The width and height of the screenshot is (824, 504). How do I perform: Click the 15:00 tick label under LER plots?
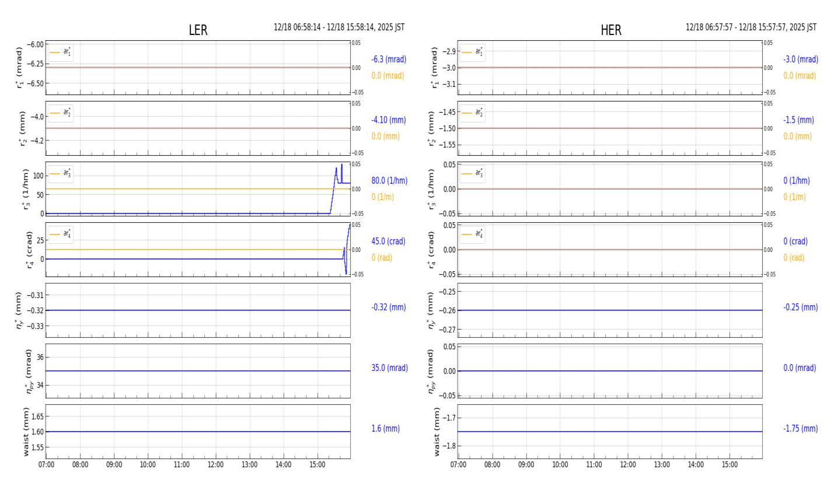317,465
